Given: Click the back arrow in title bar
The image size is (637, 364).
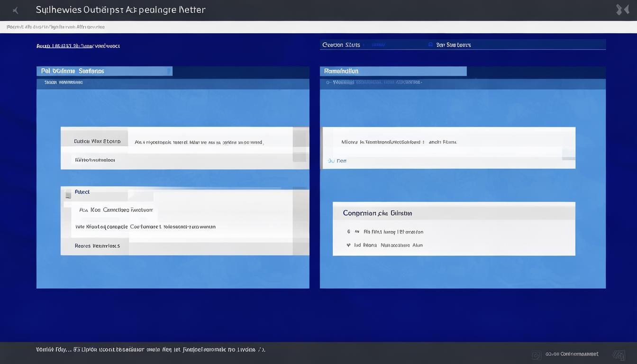Looking at the screenshot, I should click(16, 10).
